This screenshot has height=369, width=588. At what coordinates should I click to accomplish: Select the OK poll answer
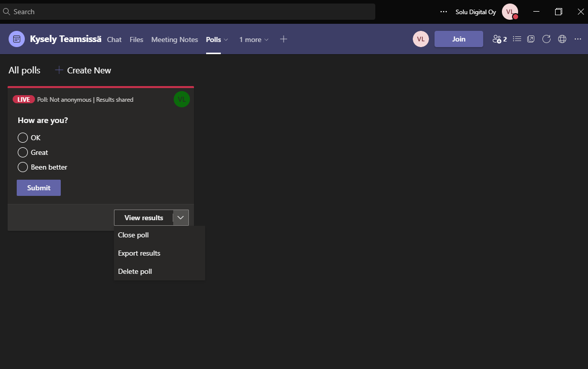[x=23, y=138]
